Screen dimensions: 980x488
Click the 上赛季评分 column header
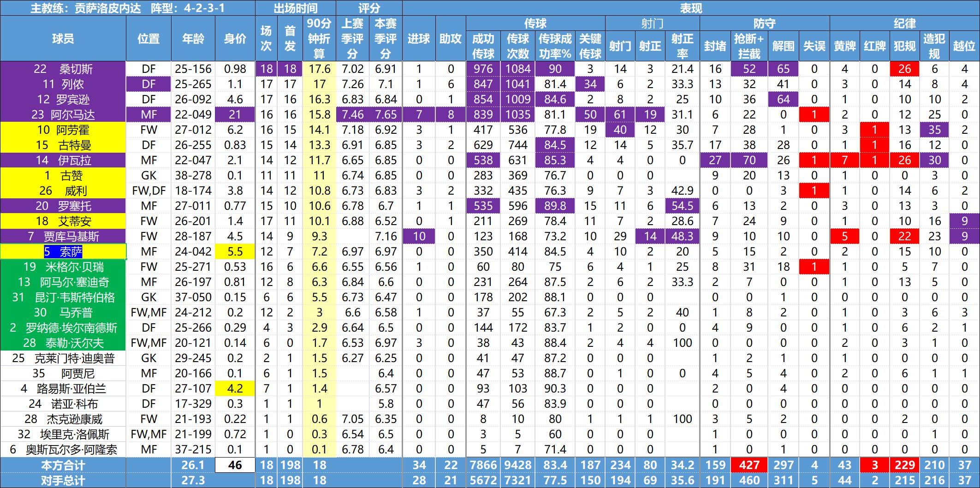pos(353,38)
